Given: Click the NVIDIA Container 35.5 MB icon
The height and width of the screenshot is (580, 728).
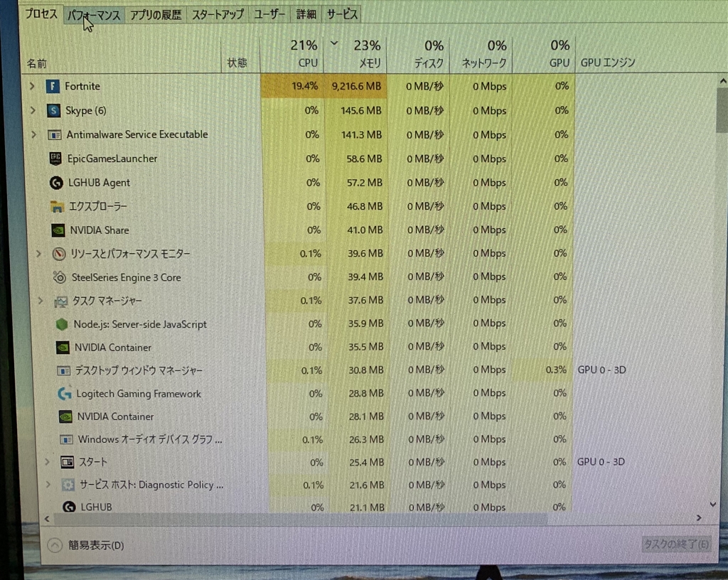Looking at the screenshot, I should [x=63, y=348].
